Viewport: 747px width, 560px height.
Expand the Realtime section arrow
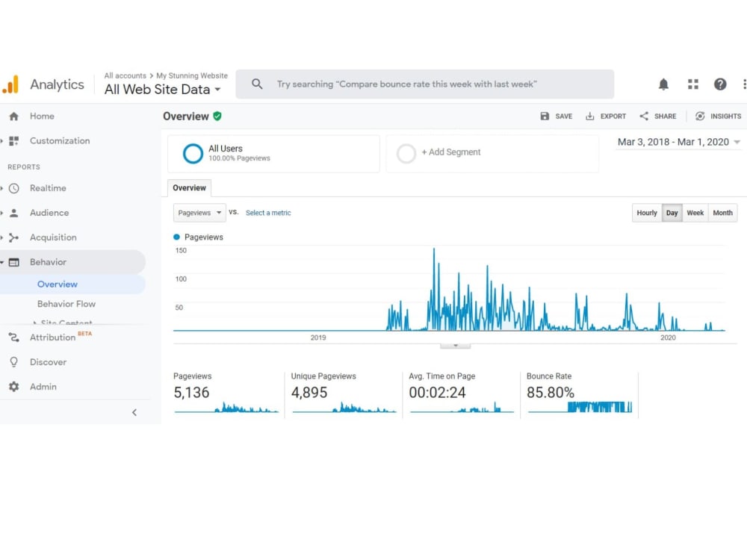coord(1,188)
